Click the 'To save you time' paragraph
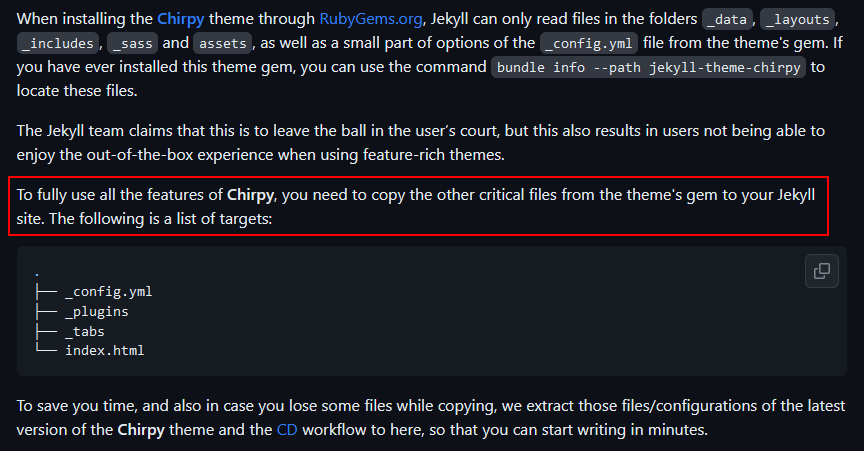 pyautogui.click(x=430, y=417)
